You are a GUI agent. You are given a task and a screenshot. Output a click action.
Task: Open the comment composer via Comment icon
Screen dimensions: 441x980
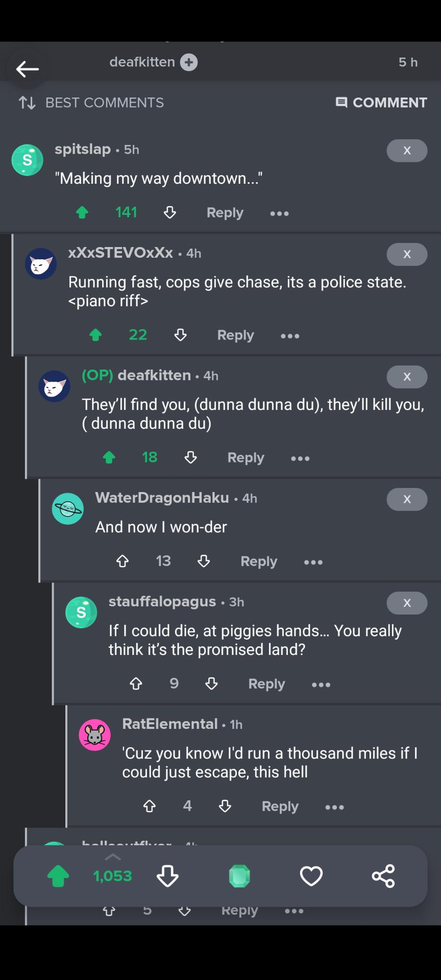point(381,103)
